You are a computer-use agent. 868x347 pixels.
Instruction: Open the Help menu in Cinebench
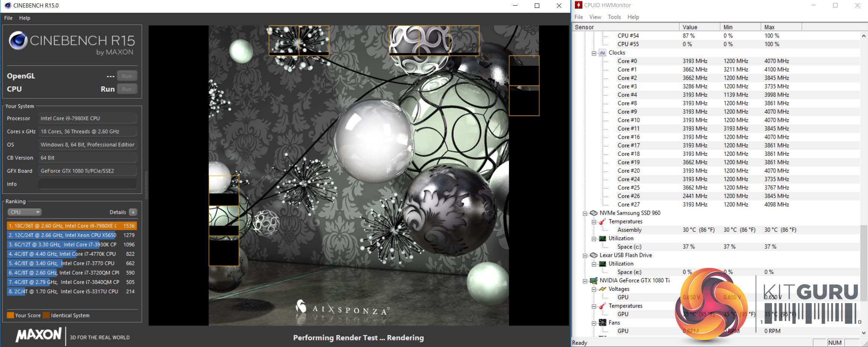tap(25, 18)
